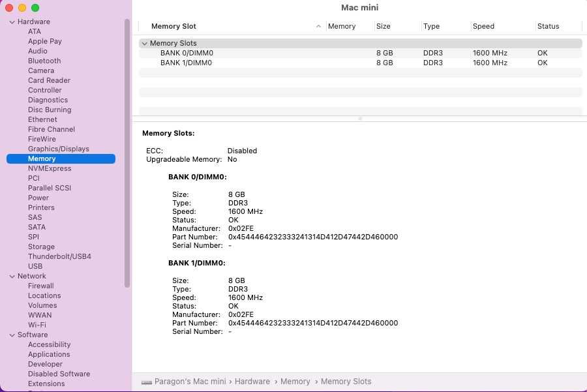Click sidebar vertical scrollbar
The height and width of the screenshot is (392, 587).
click(127, 153)
